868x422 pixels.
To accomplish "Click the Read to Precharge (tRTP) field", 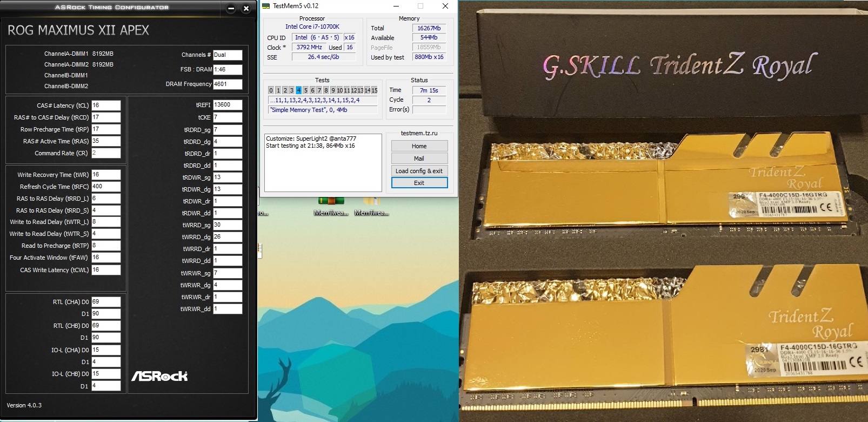I will [x=106, y=246].
